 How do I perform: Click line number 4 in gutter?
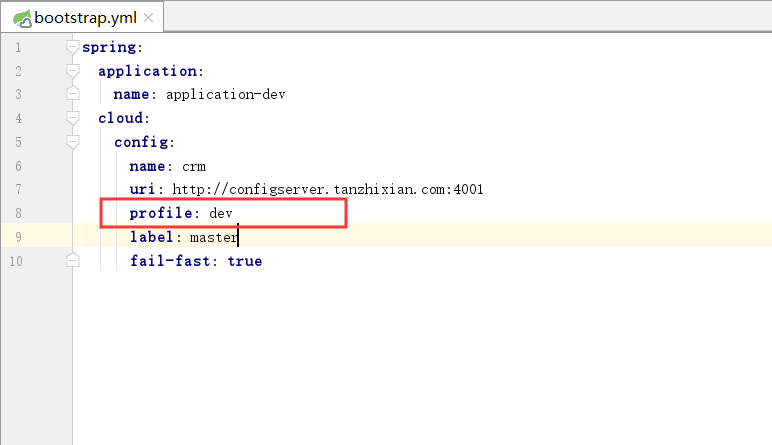(18, 118)
